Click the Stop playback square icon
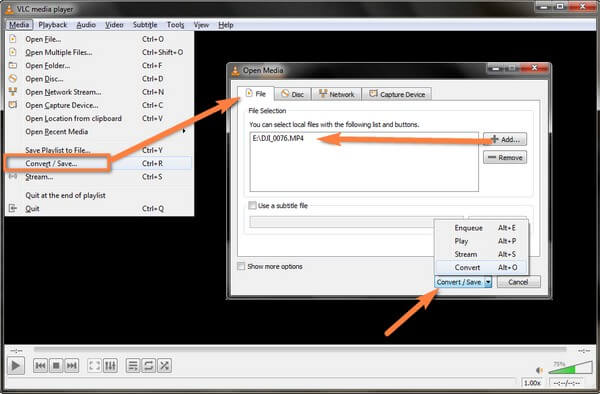Image resolution: width=600 pixels, height=394 pixels. tap(56, 366)
